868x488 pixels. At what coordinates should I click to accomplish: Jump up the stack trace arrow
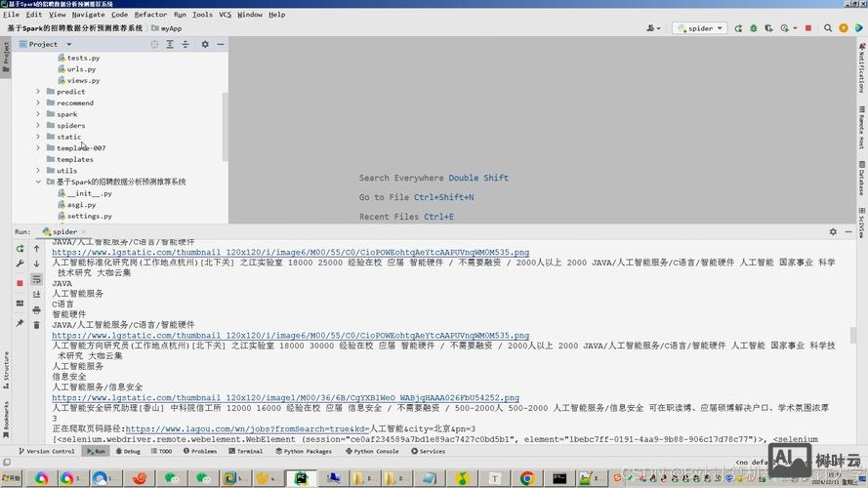coord(36,249)
